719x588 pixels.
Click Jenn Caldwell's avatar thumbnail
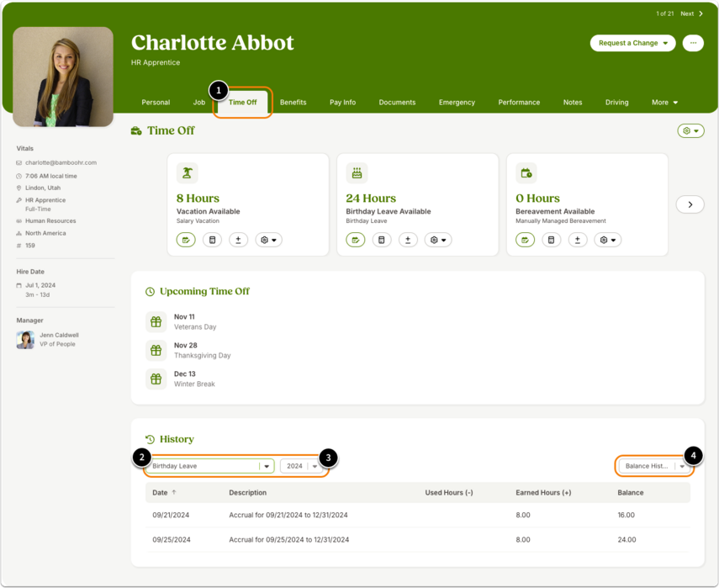click(x=25, y=340)
